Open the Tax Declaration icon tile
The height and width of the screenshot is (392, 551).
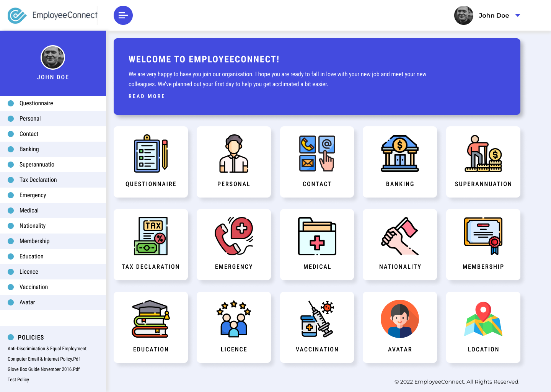click(151, 236)
